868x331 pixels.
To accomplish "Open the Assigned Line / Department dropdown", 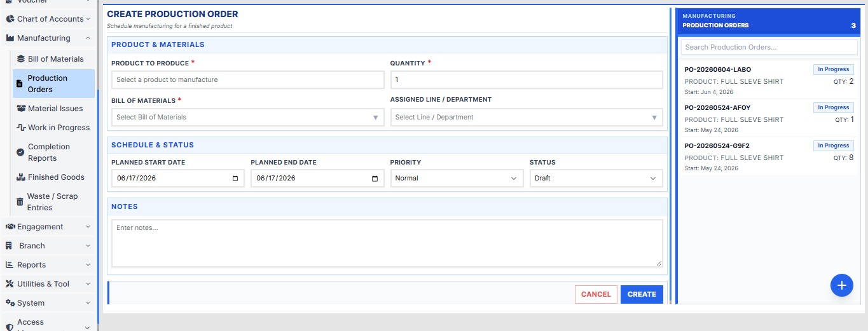I will tap(527, 118).
